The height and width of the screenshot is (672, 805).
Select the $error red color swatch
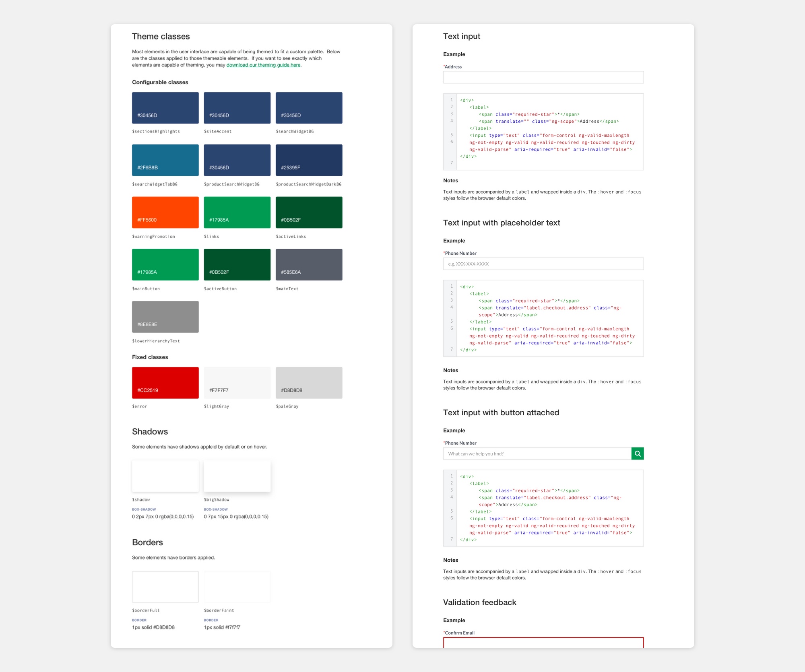coord(165,382)
